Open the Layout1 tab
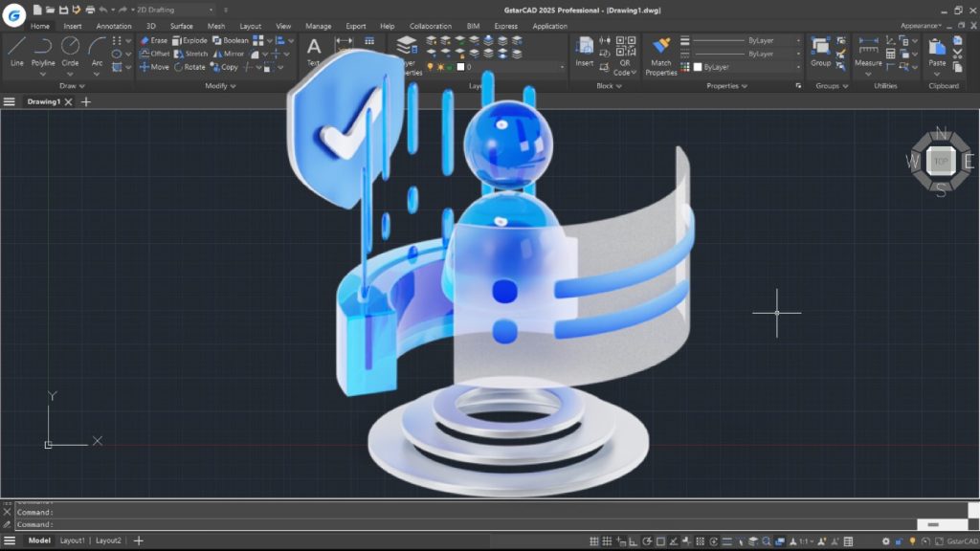Image resolution: width=980 pixels, height=551 pixels. [73, 540]
